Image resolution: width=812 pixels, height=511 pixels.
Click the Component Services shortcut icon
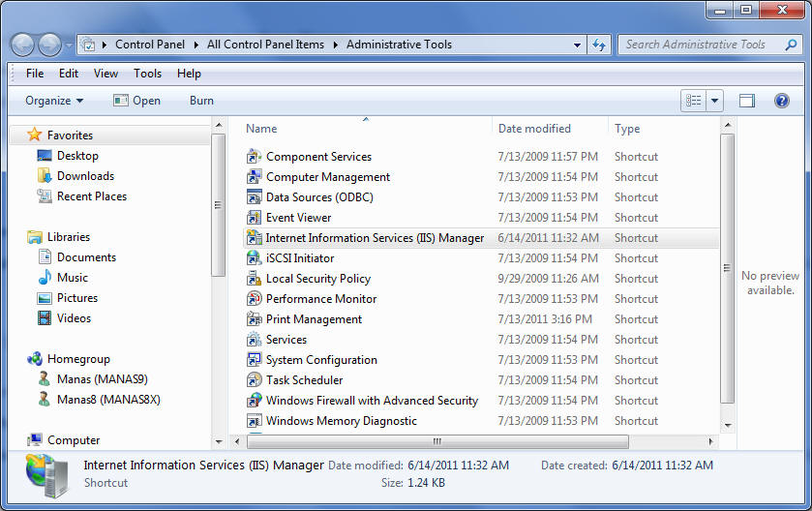click(x=254, y=157)
